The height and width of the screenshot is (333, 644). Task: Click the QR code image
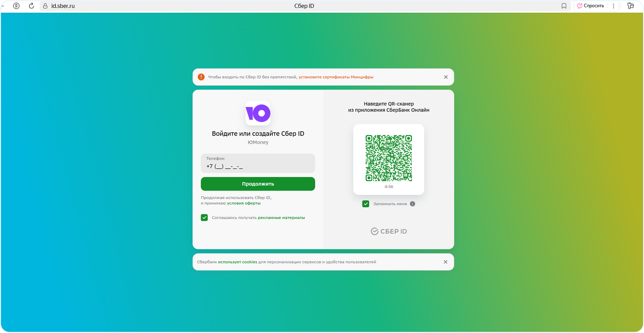coord(388,158)
